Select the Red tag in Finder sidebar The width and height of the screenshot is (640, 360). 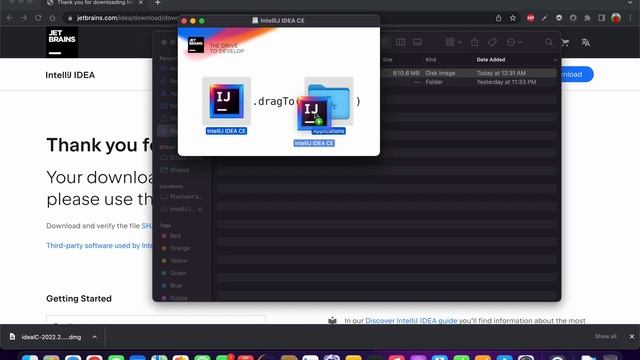tap(176, 236)
